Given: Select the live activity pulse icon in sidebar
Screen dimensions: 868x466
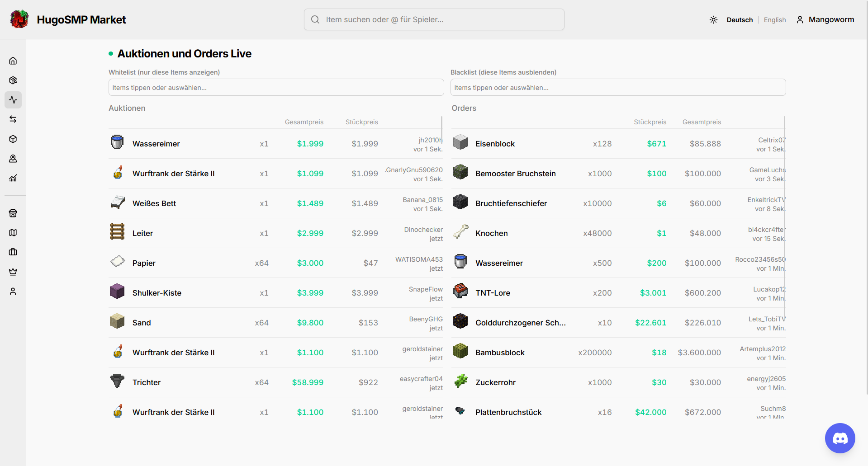Looking at the screenshot, I should [x=13, y=100].
